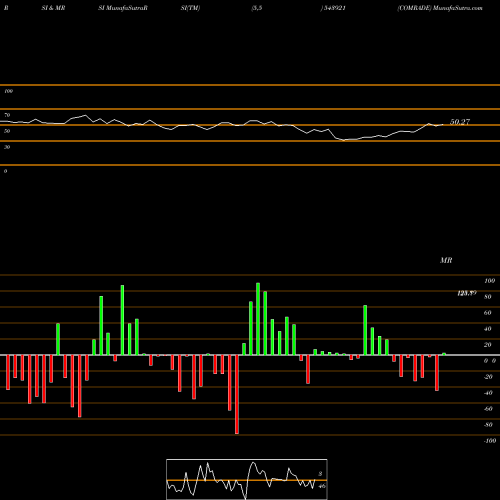The width and height of the screenshot is (500, 500).
Task: Click the RSI axis label 70
Action: (7, 115)
